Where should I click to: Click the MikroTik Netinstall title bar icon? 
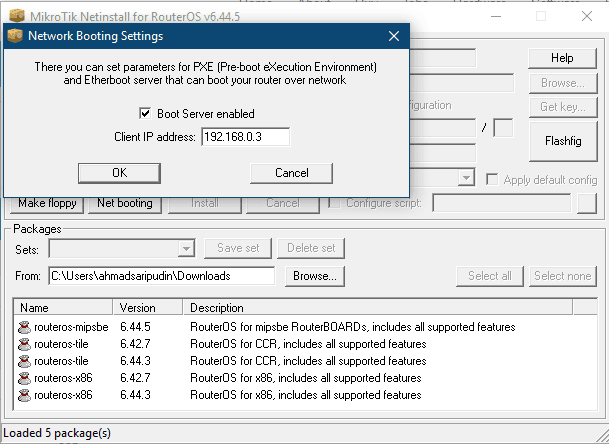click(17, 16)
